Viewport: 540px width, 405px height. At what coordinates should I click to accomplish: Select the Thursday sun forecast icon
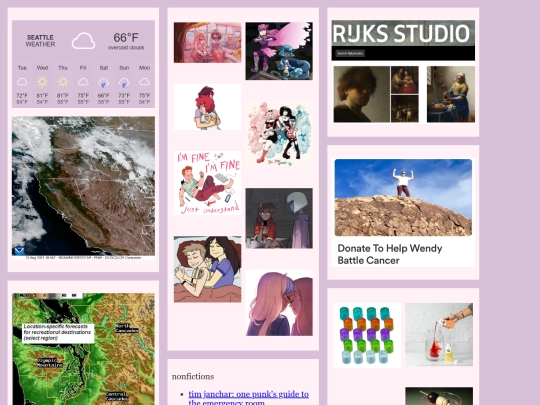pyautogui.click(x=63, y=82)
